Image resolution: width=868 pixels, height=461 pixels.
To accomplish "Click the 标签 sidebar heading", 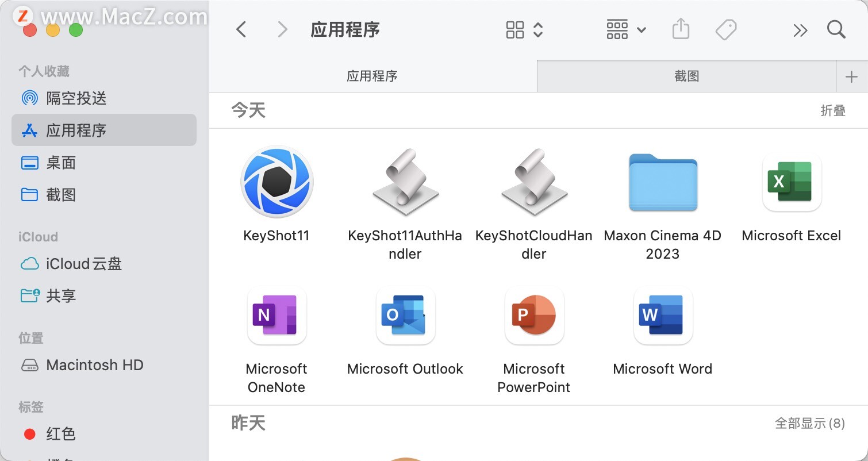I will tap(31, 407).
